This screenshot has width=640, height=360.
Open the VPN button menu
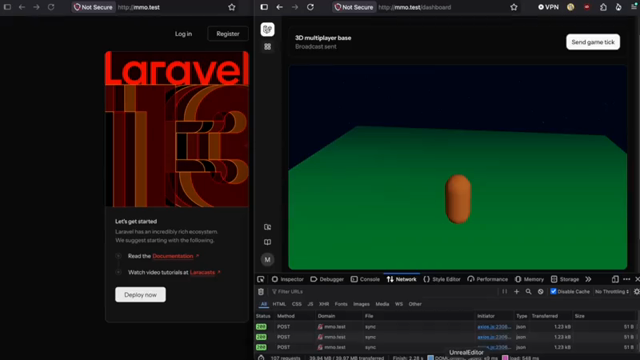click(x=548, y=7)
